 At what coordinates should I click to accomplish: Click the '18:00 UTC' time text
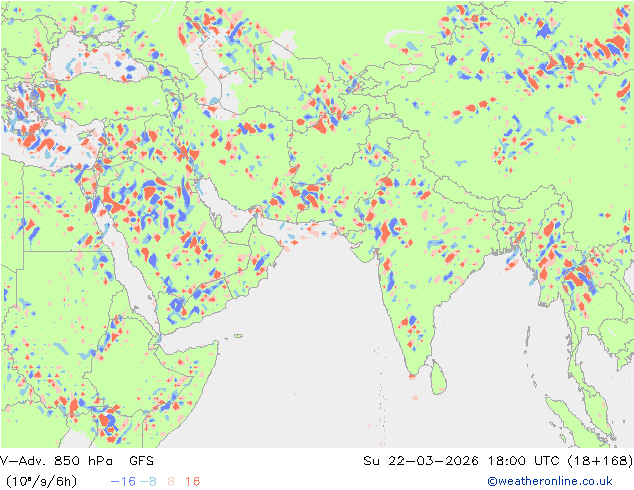pos(523,460)
